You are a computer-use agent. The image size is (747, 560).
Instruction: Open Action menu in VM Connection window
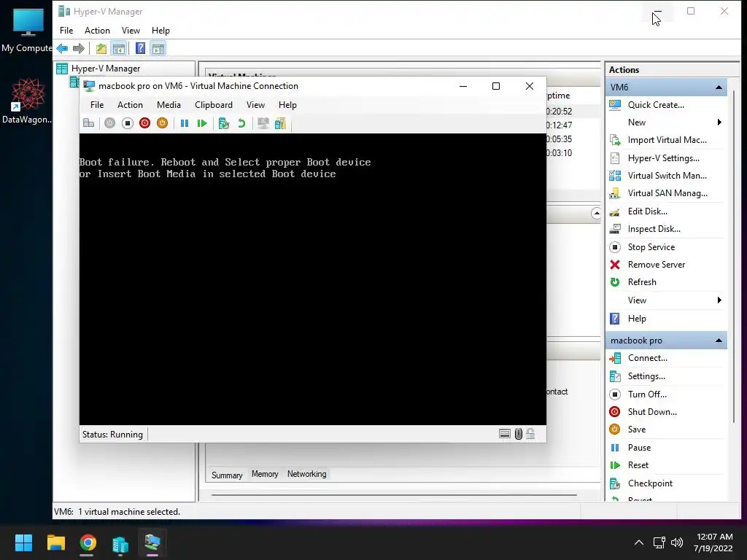(x=130, y=105)
